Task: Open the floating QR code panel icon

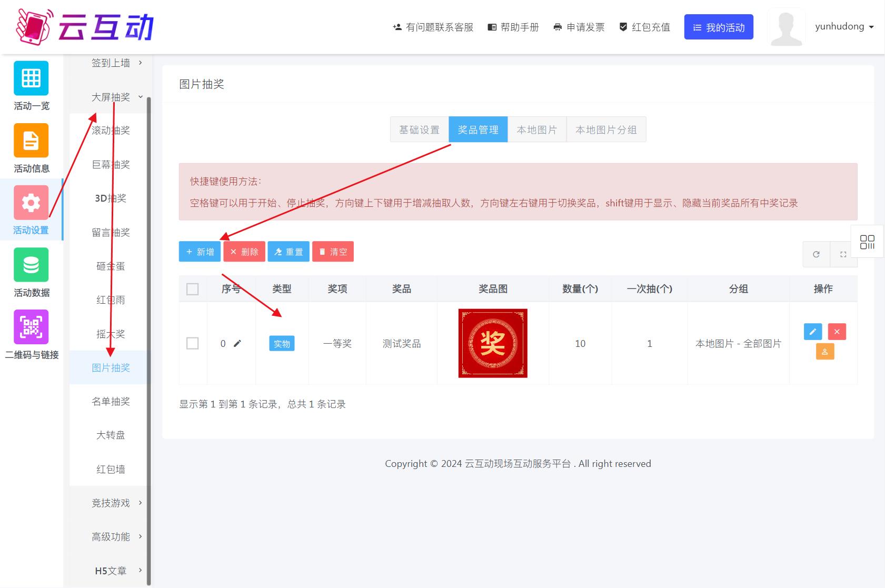Action: tap(867, 242)
